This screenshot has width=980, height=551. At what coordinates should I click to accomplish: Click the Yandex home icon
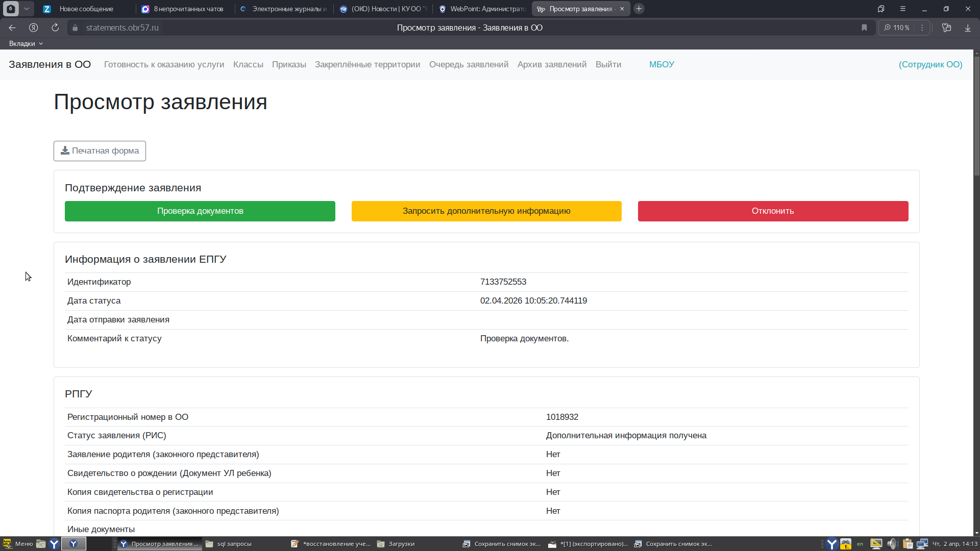[34, 28]
